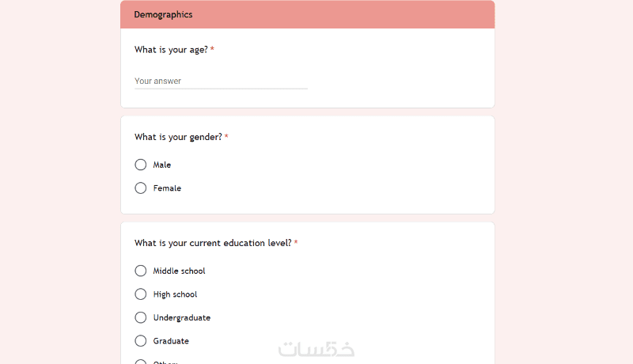The width and height of the screenshot is (633, 364).
Task: Click the current education level question title
Action: pos(213,243)
